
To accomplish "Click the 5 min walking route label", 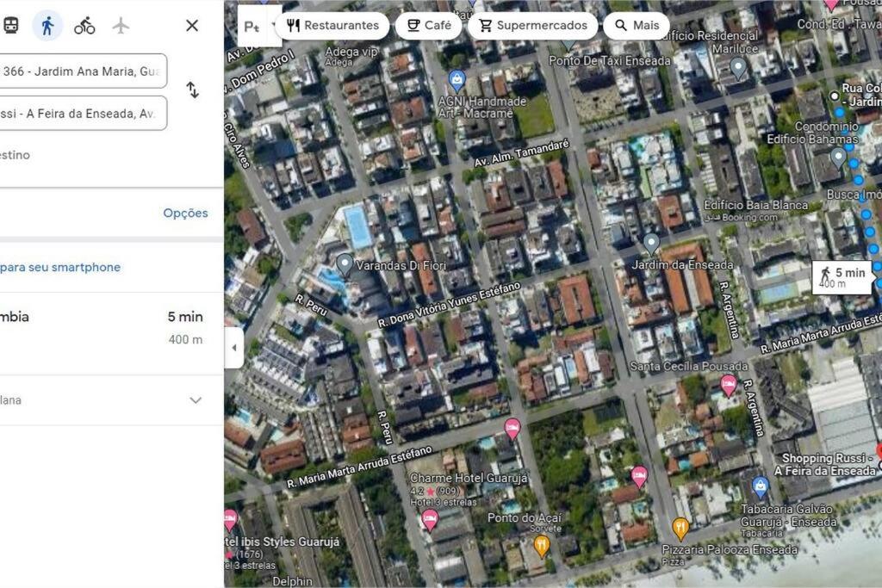I will (842, 278).
